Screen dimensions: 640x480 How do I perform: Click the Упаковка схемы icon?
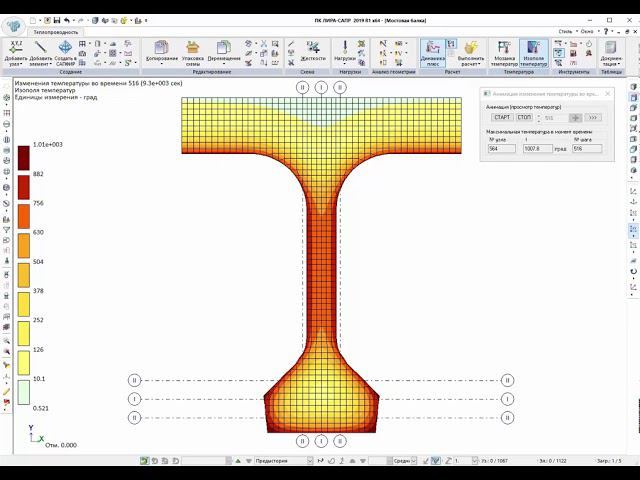tap(193, 49)
